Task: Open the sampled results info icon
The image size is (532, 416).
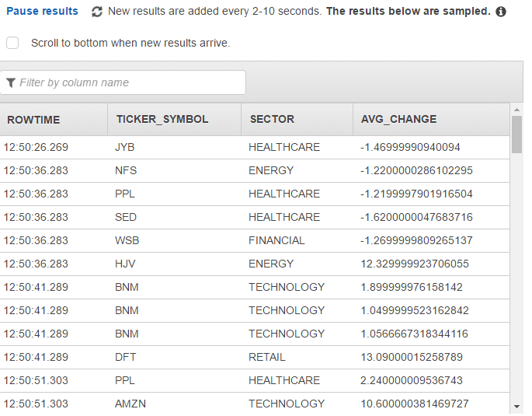Action: click(501, 12)
